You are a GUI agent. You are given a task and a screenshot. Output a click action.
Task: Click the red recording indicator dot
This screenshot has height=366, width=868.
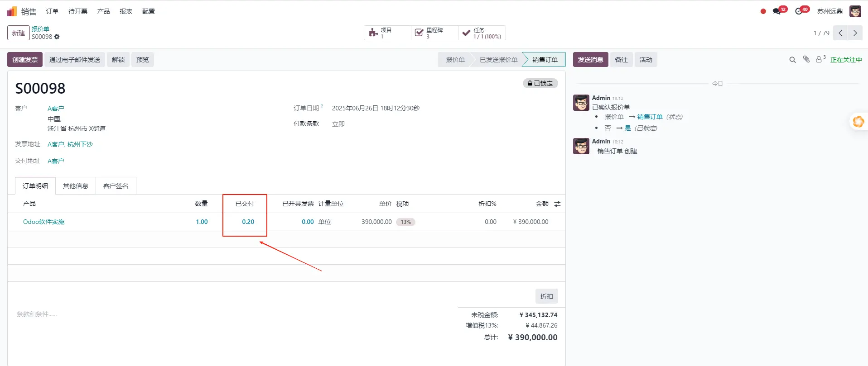click(763, 11)
